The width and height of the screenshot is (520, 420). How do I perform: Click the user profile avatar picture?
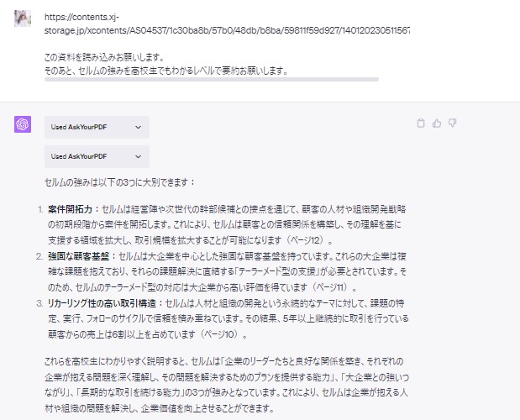click(23, 18)
